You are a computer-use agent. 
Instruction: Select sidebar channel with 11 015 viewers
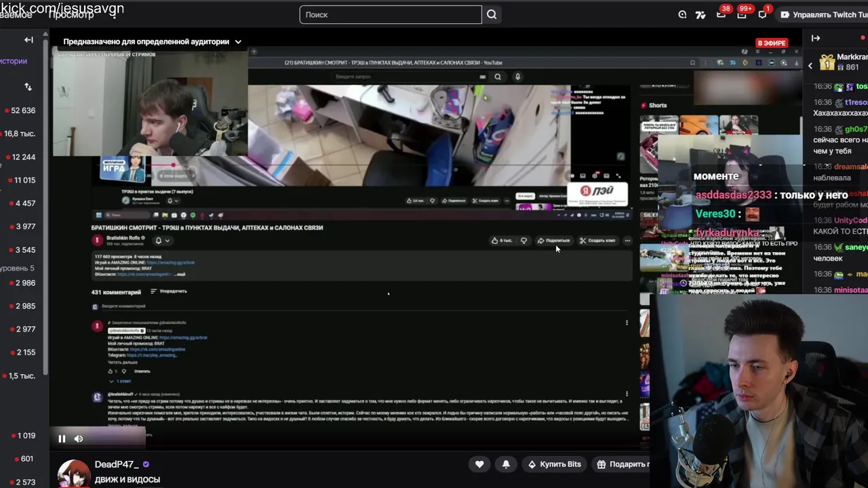21,180
